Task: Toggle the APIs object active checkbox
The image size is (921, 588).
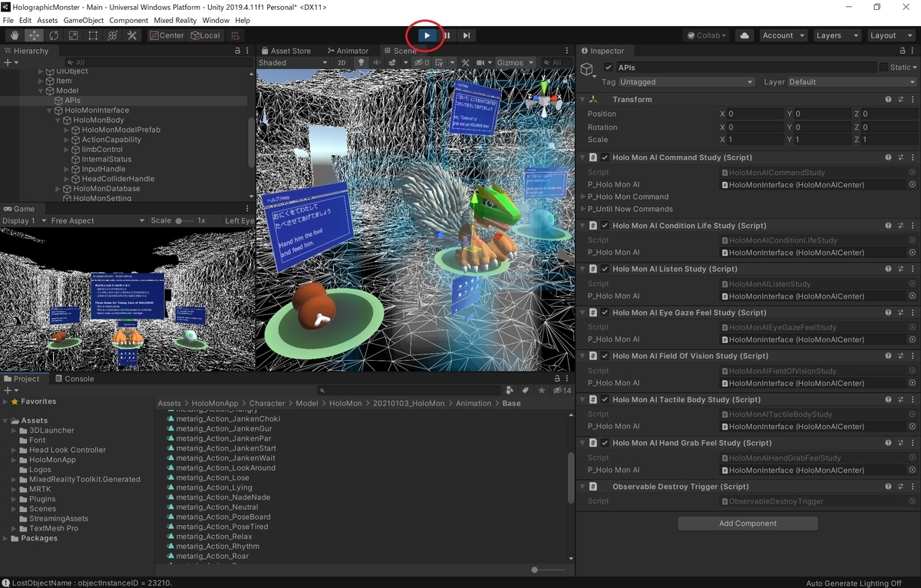Action: [x=608, y=68]
